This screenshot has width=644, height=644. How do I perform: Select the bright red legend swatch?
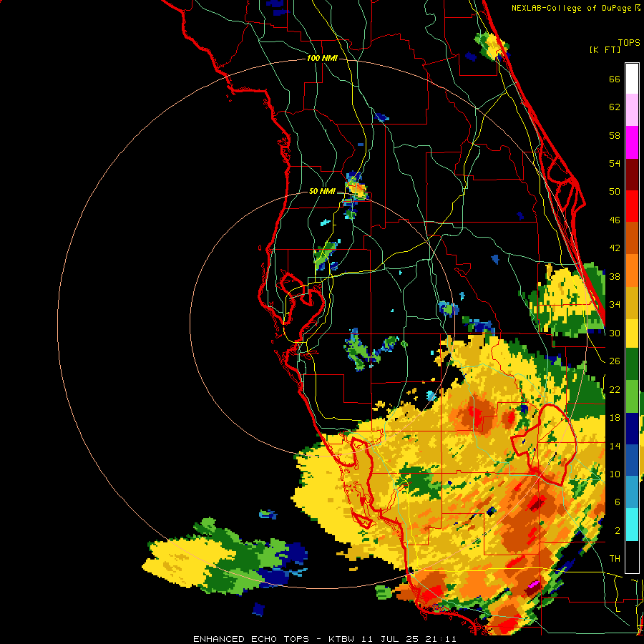point(632,206)
